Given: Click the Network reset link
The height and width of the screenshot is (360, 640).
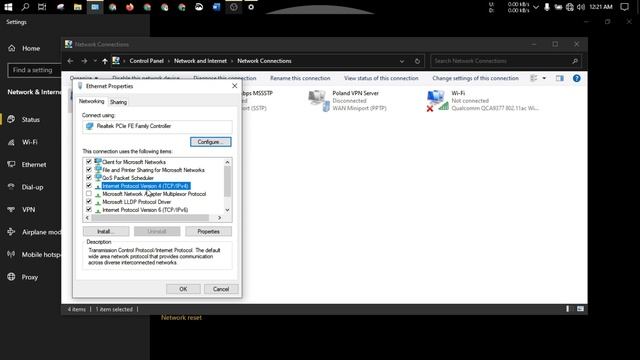Looking at the screenshot, I should click(181, 318).
